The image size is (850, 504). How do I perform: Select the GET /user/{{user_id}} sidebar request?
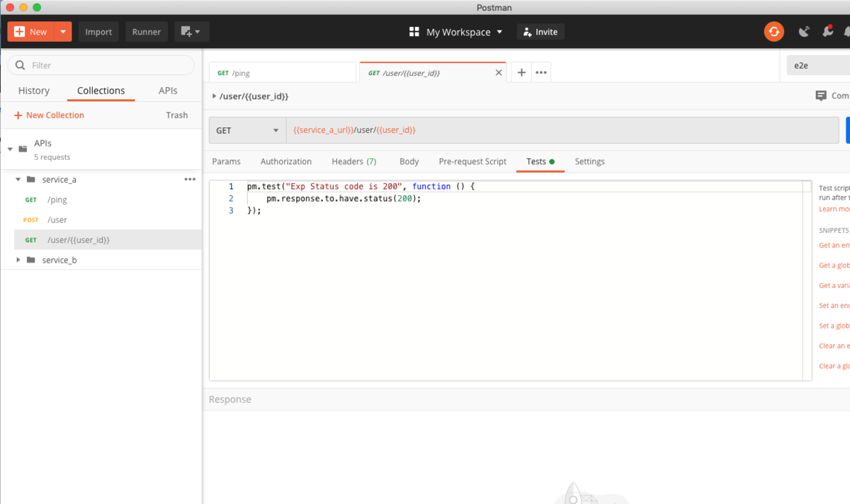pyautogui.click(x=108, y=240)
